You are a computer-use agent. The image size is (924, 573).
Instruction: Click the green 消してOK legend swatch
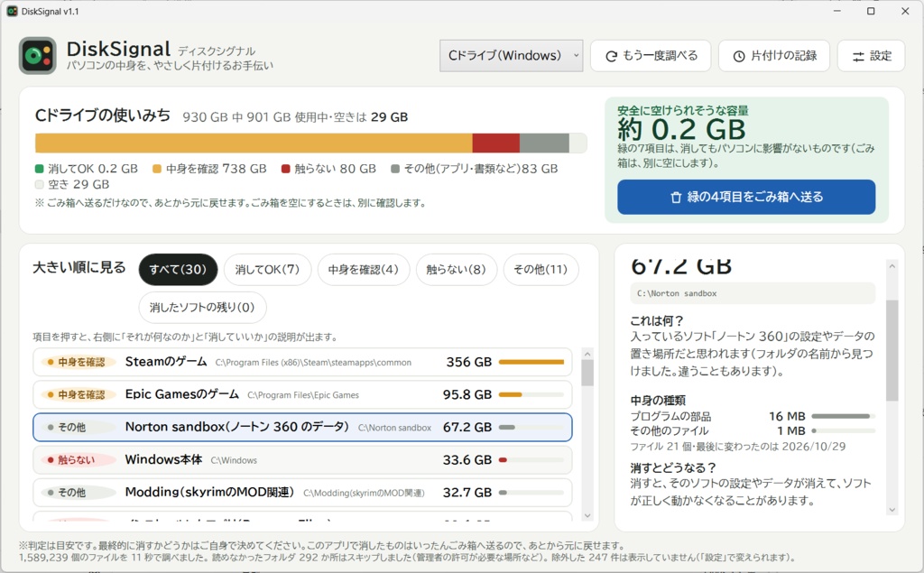(40, 169)
